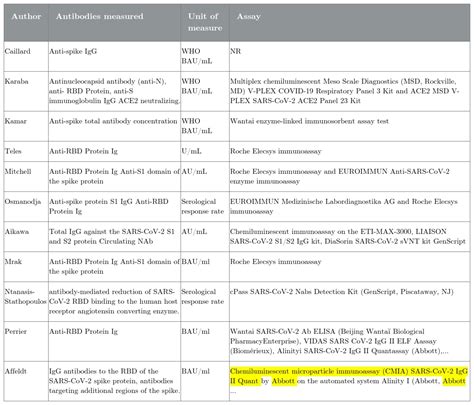Click 'Antinucleocapsid antibody (anti-N)' cell in Karaba row
The height and width of the screenshot is (405, 474).
[x=114, y=91]
